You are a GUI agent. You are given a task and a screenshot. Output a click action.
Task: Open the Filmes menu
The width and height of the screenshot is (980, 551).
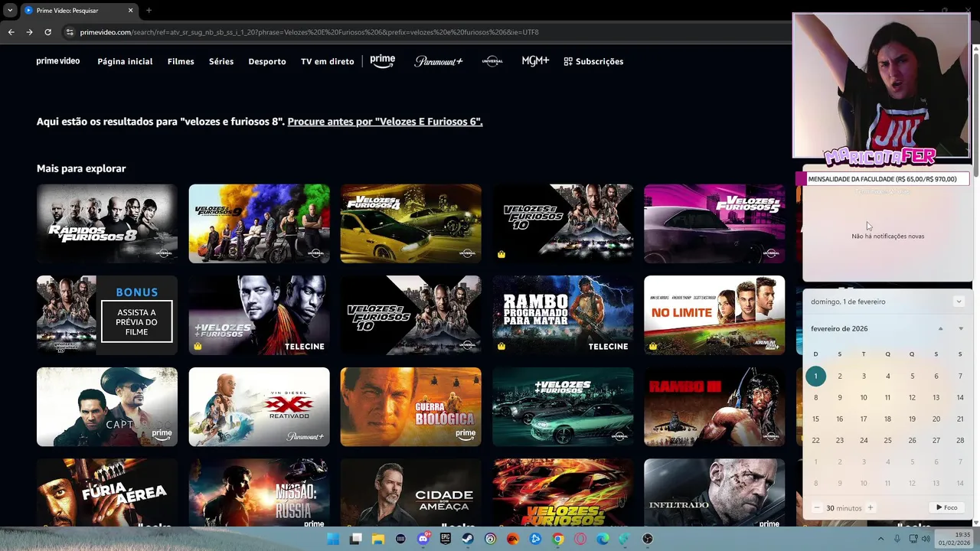click(181, 61)
